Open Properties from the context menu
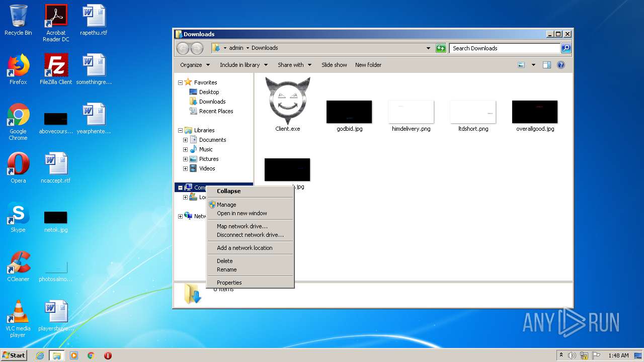 click(250, 283)
